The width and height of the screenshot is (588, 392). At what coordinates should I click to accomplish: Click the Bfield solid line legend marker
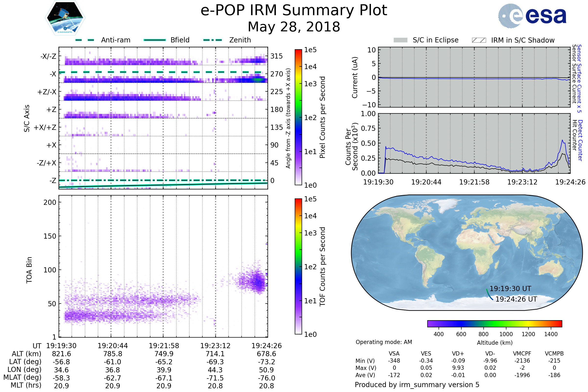pyautogui.click(x=155, y=40)
